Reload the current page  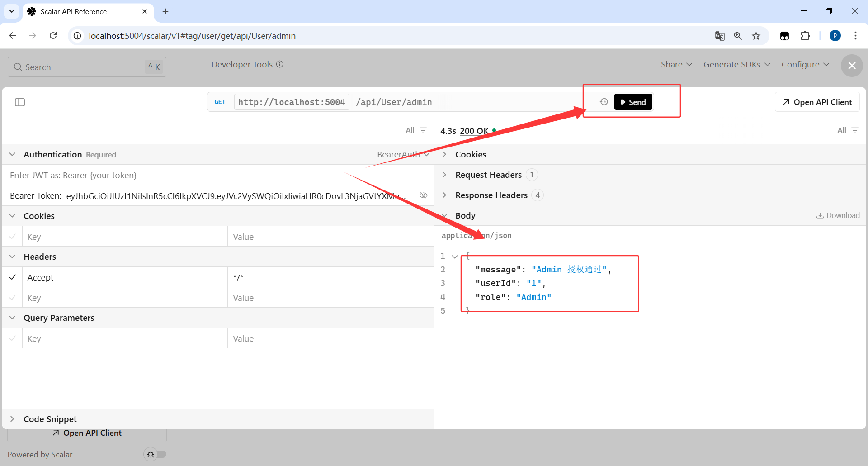(53, 36)
